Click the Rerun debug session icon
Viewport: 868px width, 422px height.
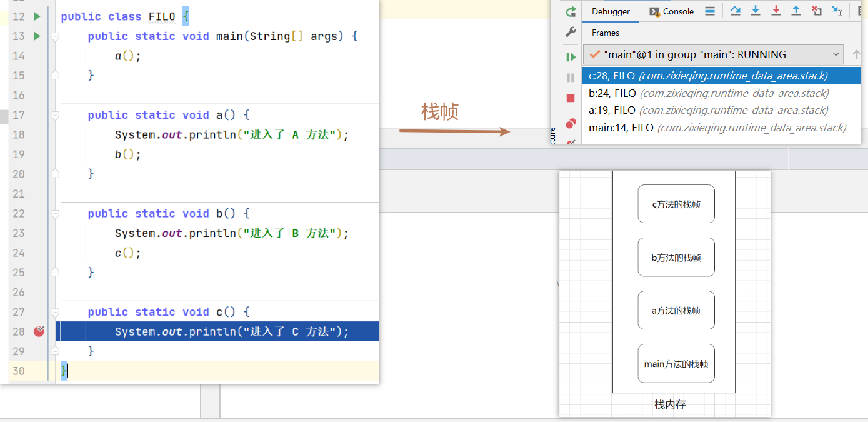571,12
